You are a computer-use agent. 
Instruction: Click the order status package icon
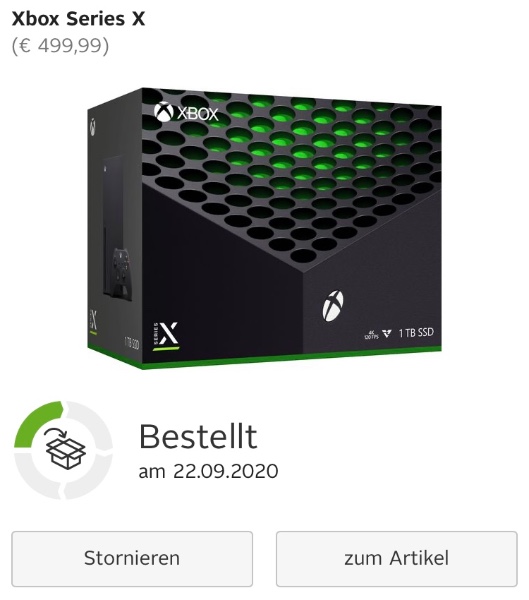pyautogui.click(x=65, y=448)
